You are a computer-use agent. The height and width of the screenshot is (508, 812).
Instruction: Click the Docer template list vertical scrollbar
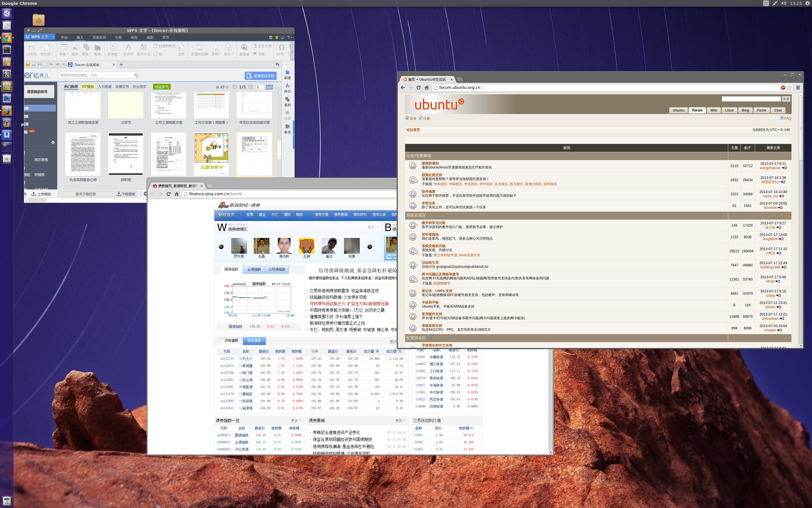coord(279,149)
